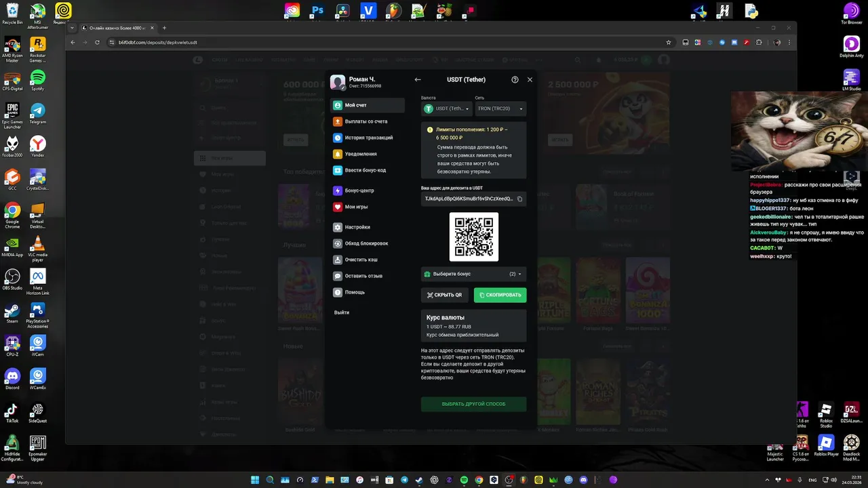Open the Chrome tab search dropdown arrow
Screen dimensions: 868x488
73,28
